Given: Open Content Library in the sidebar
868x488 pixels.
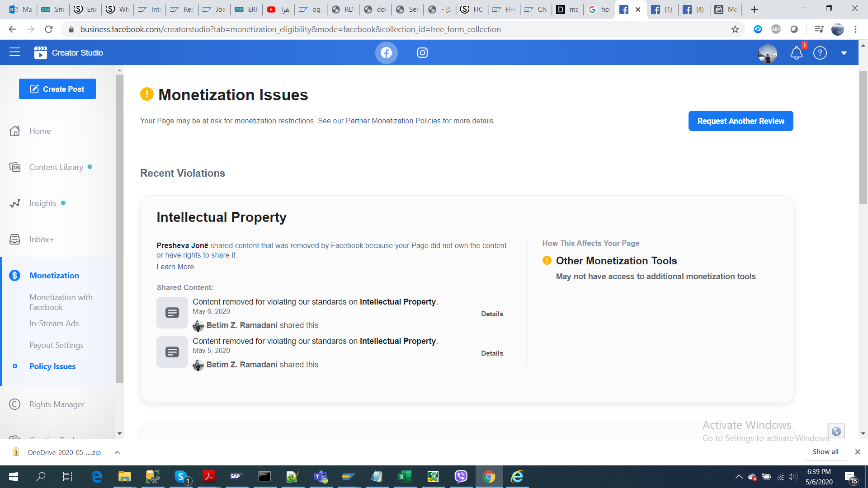Looking at the screenshot, I should tap(56, 167).
